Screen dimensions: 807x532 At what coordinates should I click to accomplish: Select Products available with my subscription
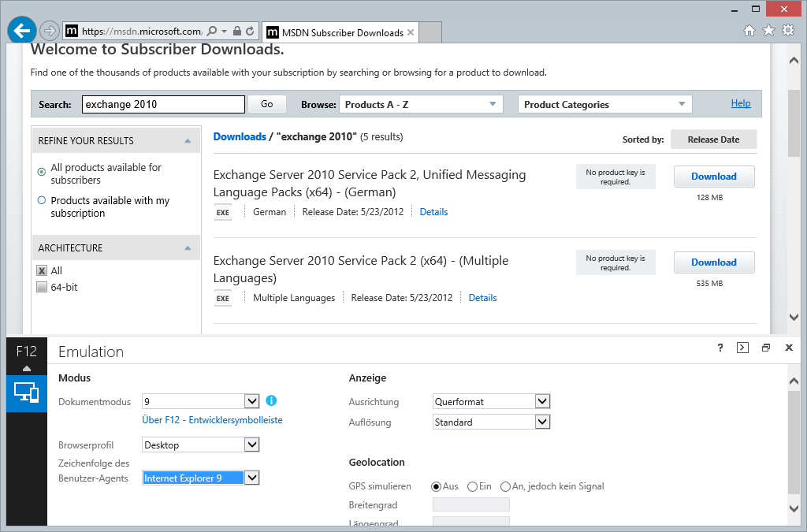pyautogui.click(x=42, y=200)
